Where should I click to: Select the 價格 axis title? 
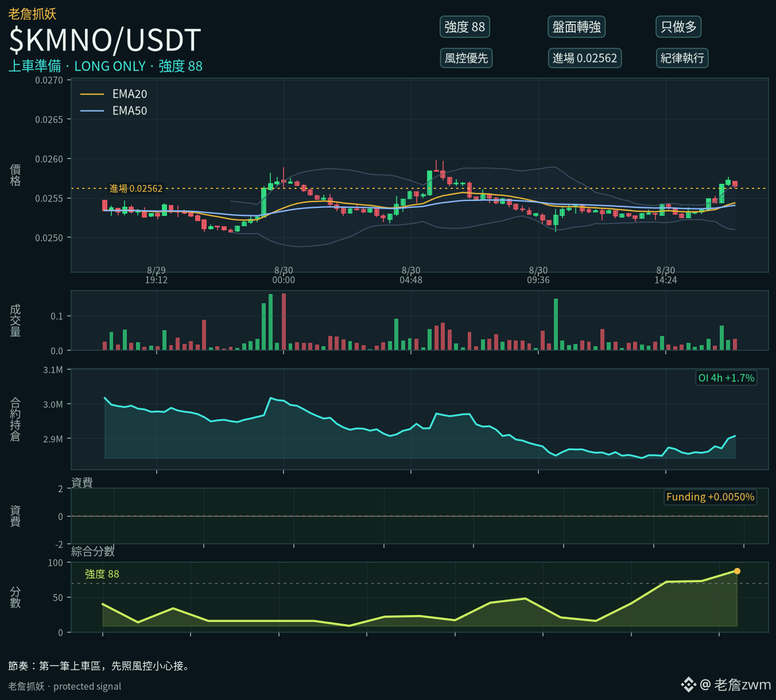pos(15,175)
